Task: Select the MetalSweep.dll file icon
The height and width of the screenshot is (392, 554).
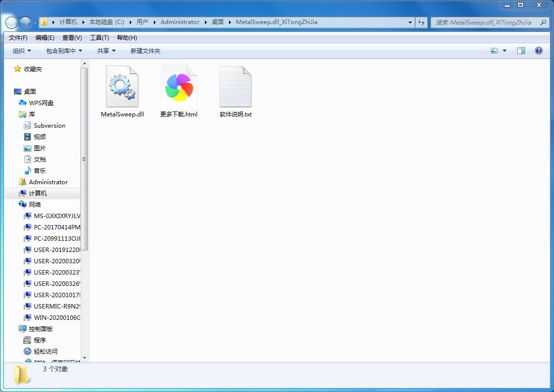Action: click(122, 86)
